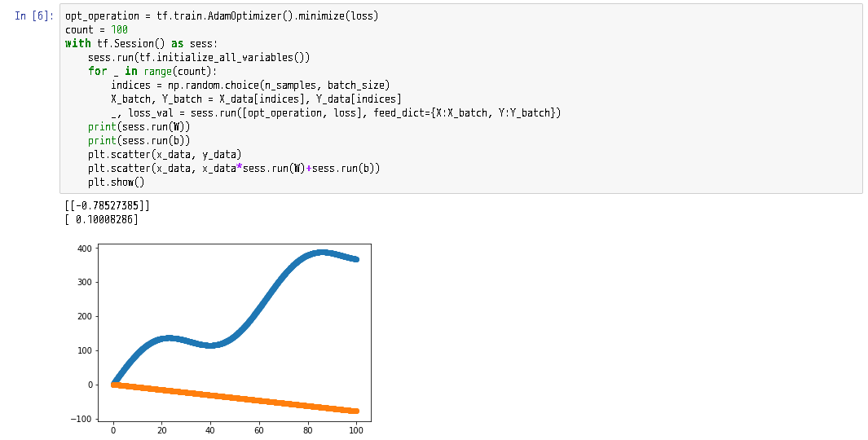Click the y-axis label 400
Image resolution: width=868 pixels, height=440 pixels.
click(84, 249)
